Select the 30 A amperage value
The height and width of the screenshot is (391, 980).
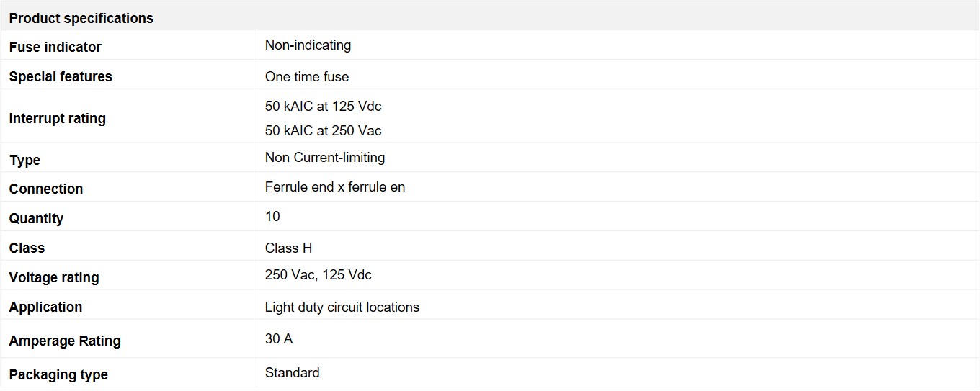pyautogui.click(x=279, y=338)
